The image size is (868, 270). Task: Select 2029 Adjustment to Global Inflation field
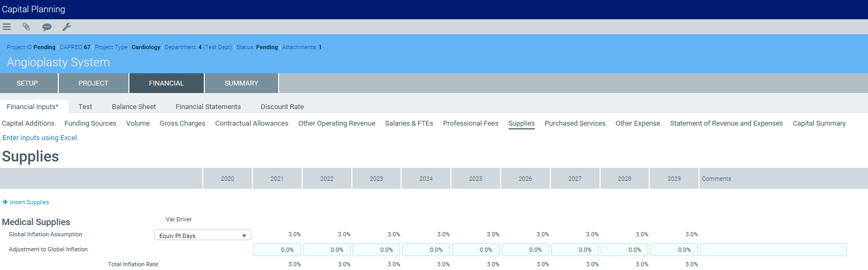[674, 250]
